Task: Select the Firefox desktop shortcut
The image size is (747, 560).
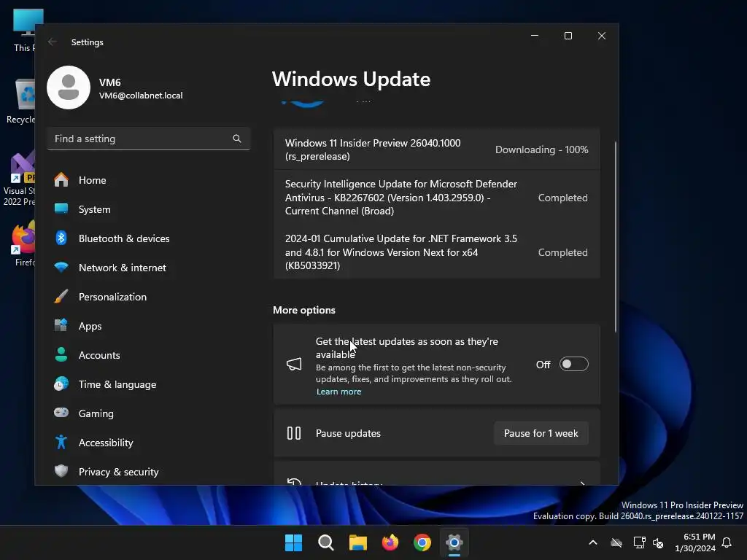Action: [24, 244]
